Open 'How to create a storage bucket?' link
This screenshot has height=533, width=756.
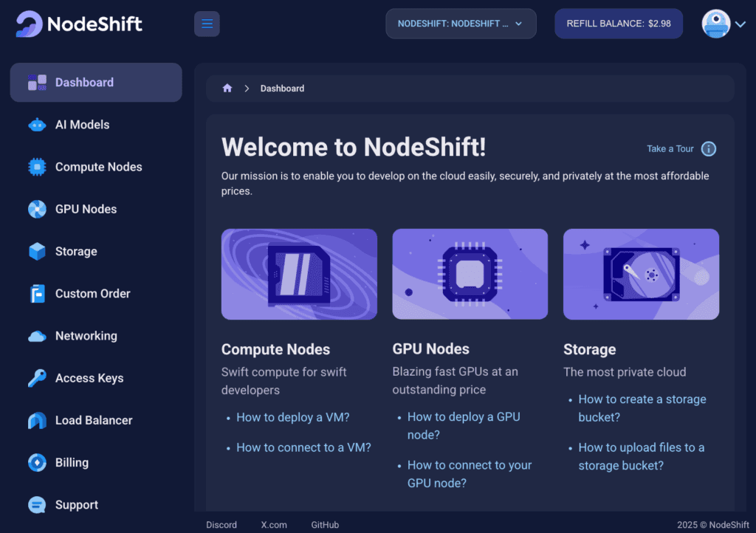(642, 408)
